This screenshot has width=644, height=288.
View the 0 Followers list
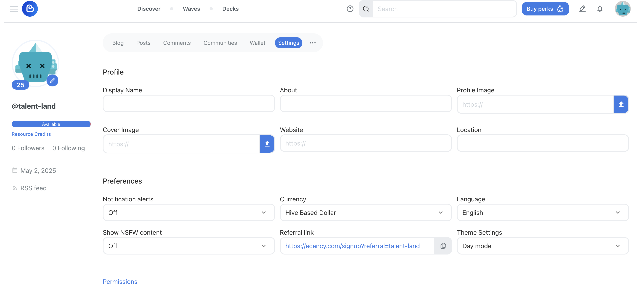click(28, 148)
